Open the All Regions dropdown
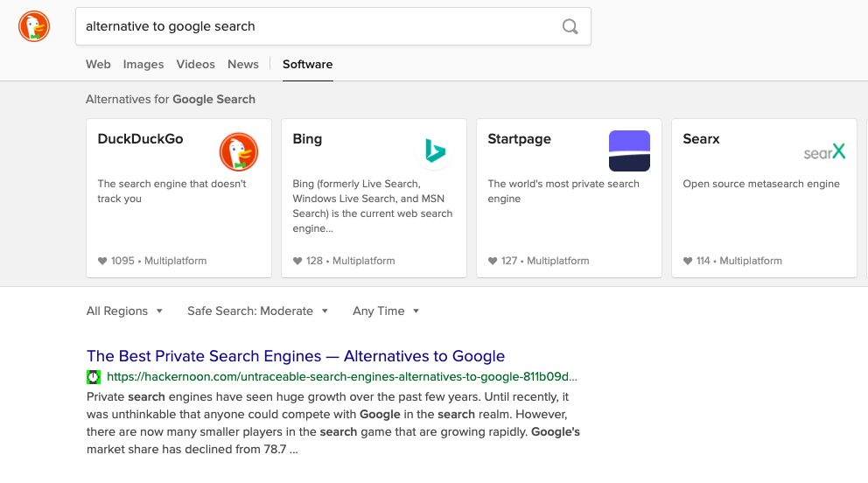The image size is (868, 483). point(124,311)
